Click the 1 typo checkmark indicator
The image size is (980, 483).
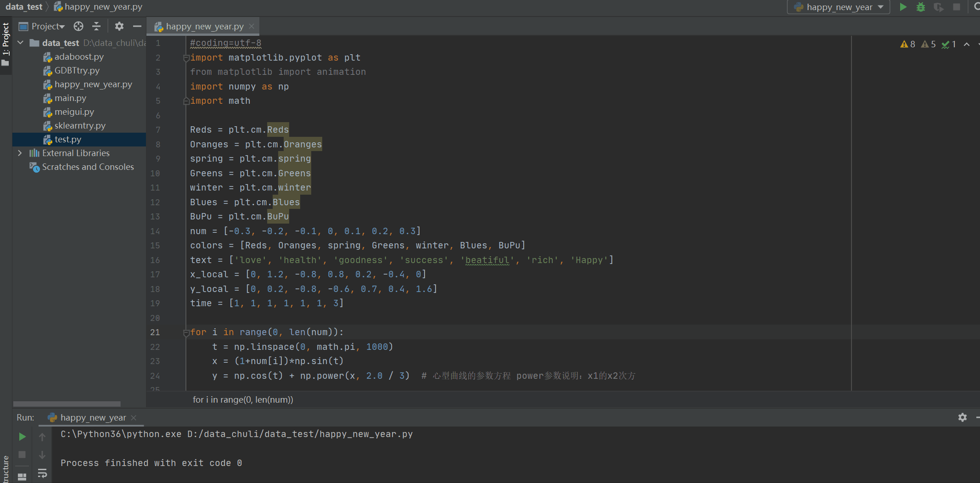949,44
